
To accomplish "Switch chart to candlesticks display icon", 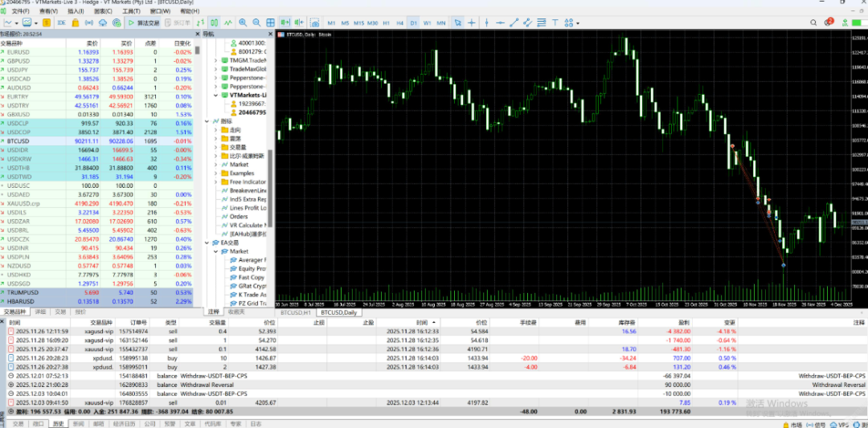I will (214, 22).
